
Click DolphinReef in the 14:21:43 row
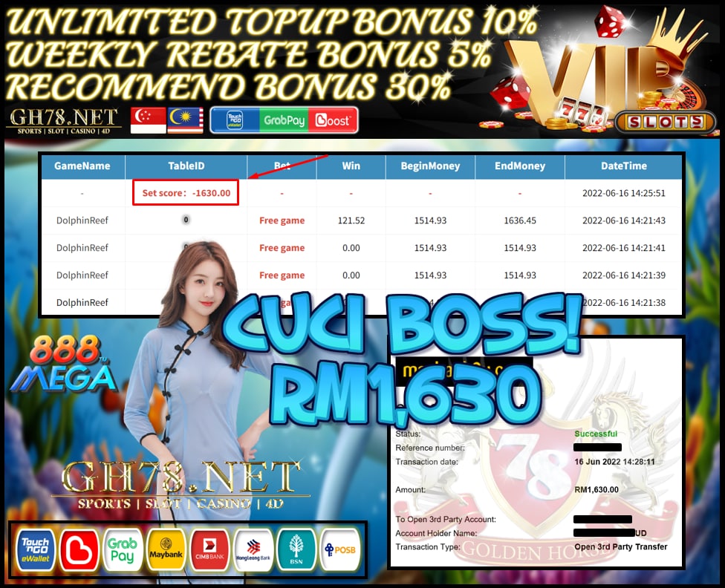point(82,220)
